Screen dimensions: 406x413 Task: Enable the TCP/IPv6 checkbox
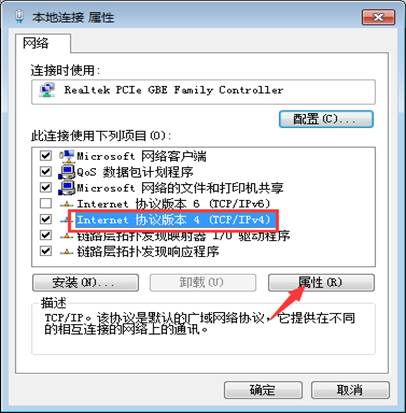click(46, 203)
